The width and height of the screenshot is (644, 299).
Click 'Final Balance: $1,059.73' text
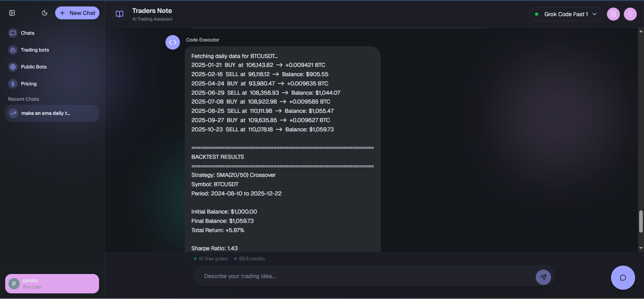[223, 221]
